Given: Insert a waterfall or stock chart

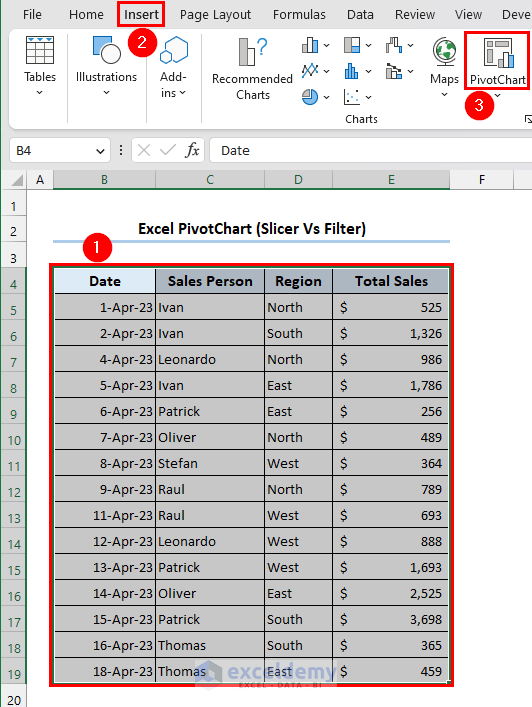Looking at the screenshot, I should point(394,45).
